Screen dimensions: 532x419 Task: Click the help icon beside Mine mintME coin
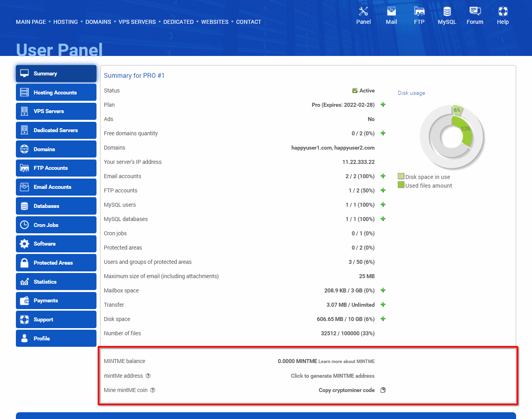pyautogui.click(x=153, y=390)
